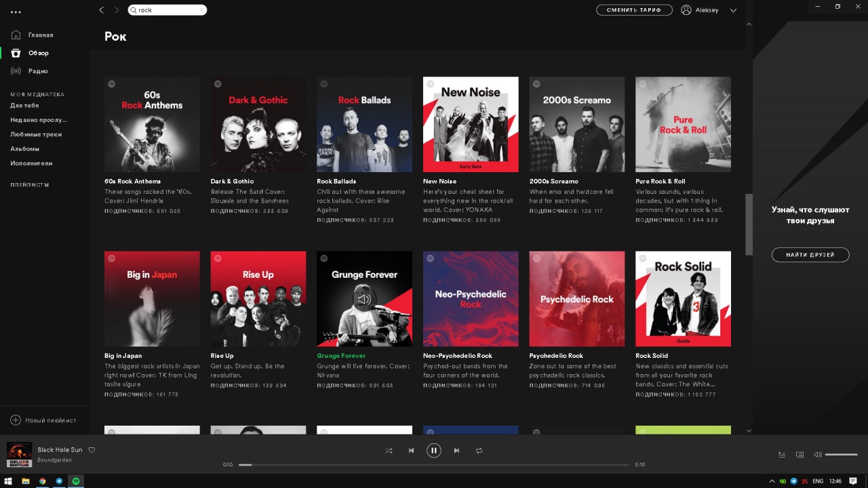Screen dimensions: 868x488
Task: Open Альбомы in library
Action: tap(24, 148)
